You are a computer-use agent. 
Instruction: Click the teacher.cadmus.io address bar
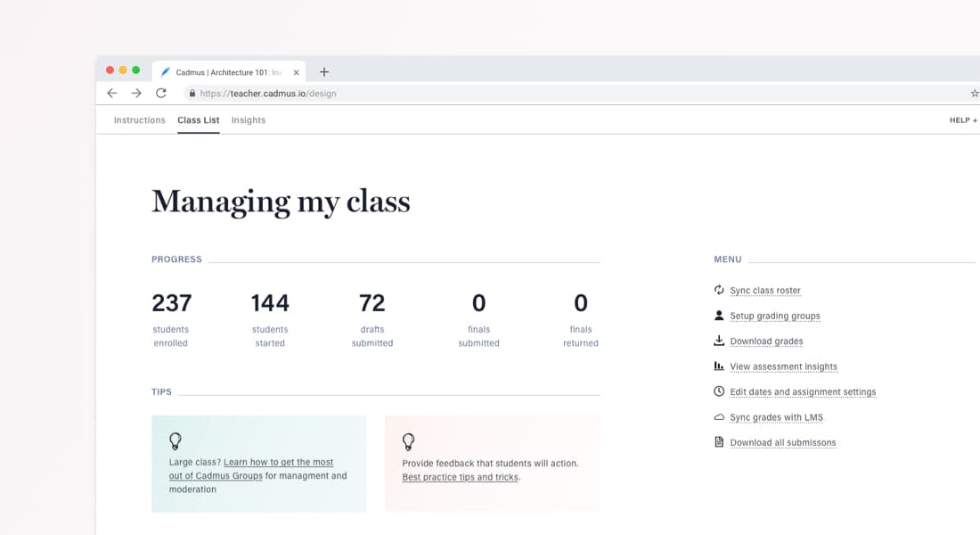(x=575, y=94)
